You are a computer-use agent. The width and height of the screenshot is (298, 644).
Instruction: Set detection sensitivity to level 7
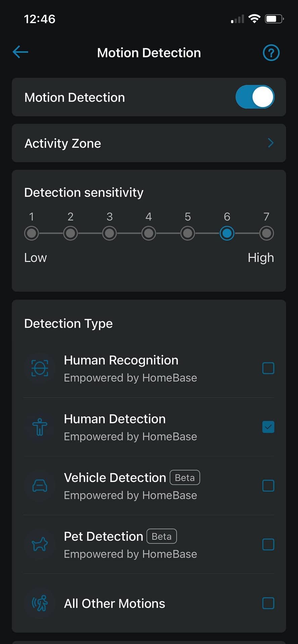tap(266, 233)
